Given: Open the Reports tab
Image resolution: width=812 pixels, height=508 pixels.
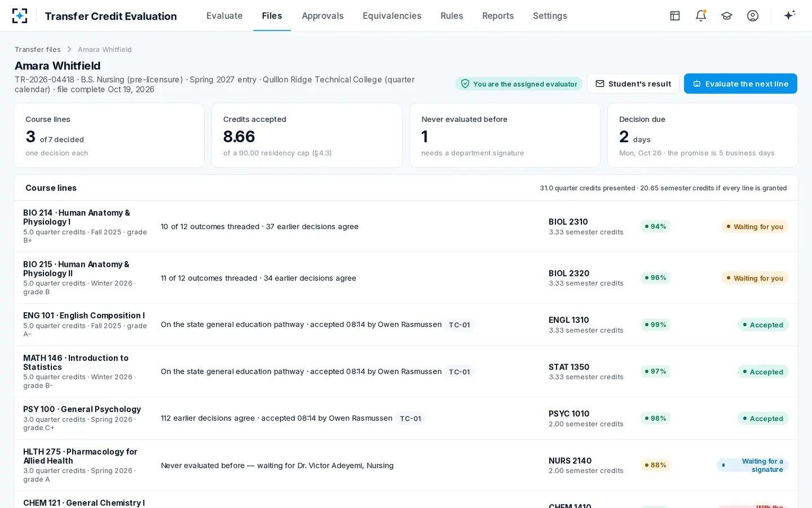Looking at the screenshot, I should 498,16.
